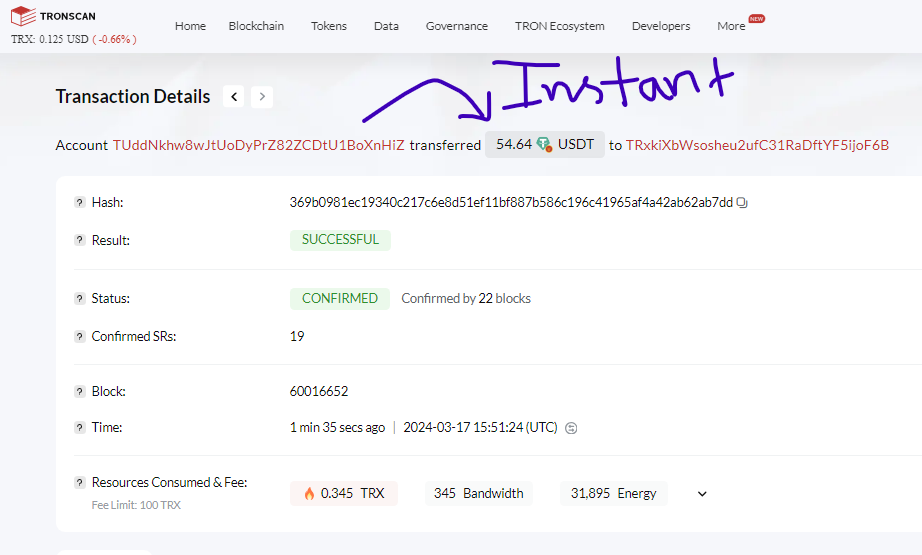Click 'Confirmed by 22 blocks' text

pyautogui.click(x=466, y=299)
